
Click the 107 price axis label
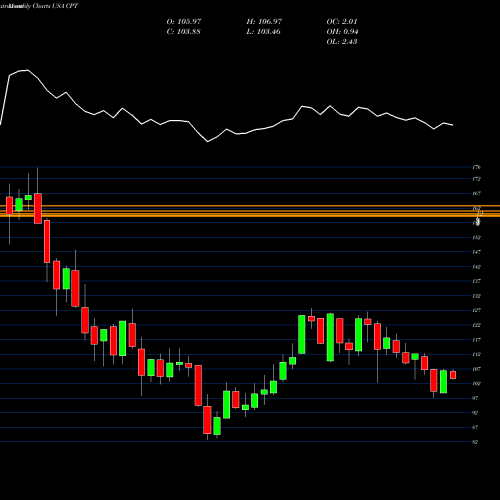[x=477, y=369]
